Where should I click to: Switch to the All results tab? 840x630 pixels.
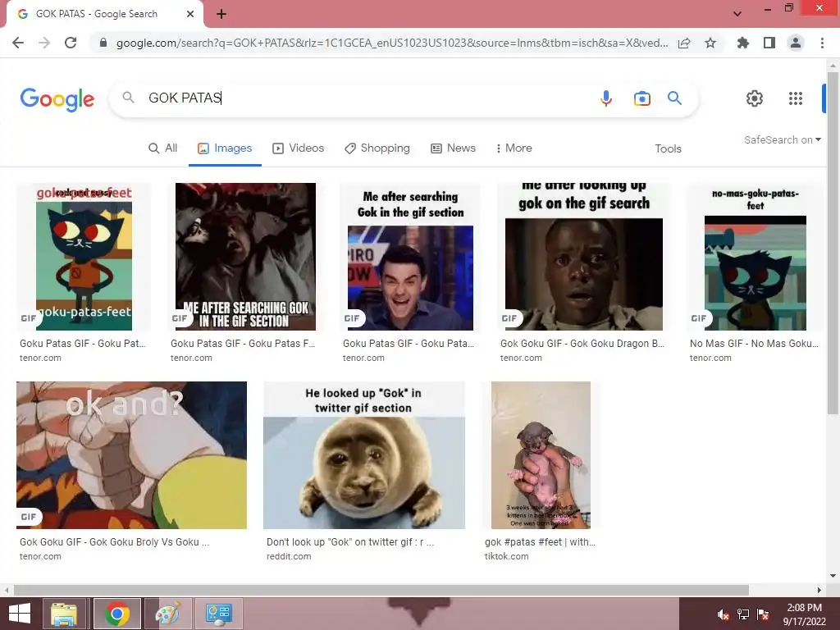[163, 148]
